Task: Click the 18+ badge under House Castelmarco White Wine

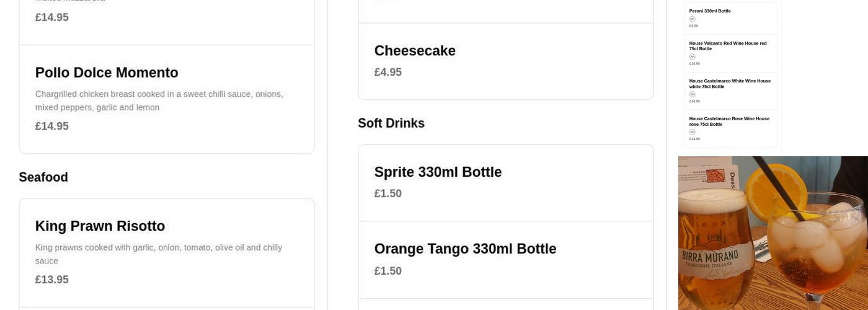Action: pos(693,95)
